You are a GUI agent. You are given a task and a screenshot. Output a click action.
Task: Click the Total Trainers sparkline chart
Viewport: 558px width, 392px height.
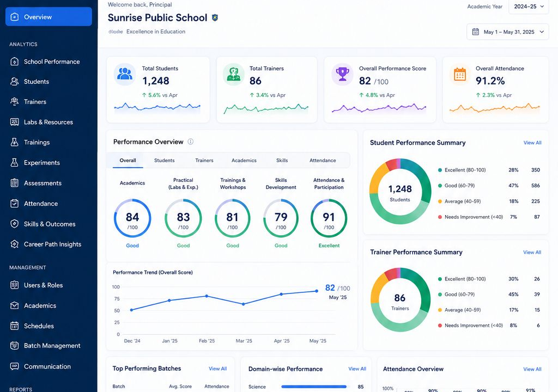[x=266, y=108]
